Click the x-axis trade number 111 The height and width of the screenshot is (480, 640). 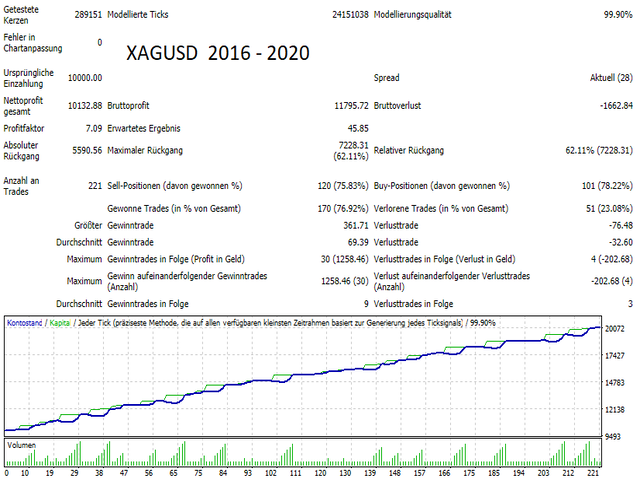click(296, 473)
